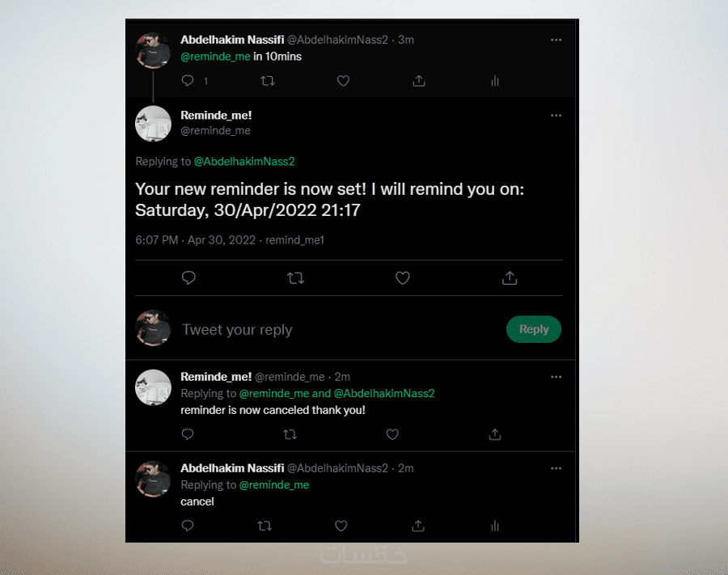Click the @reminde_me mention in top tweet
This screenshot has width=728, height=575.
pyautogui.click(x=215, y=57)
